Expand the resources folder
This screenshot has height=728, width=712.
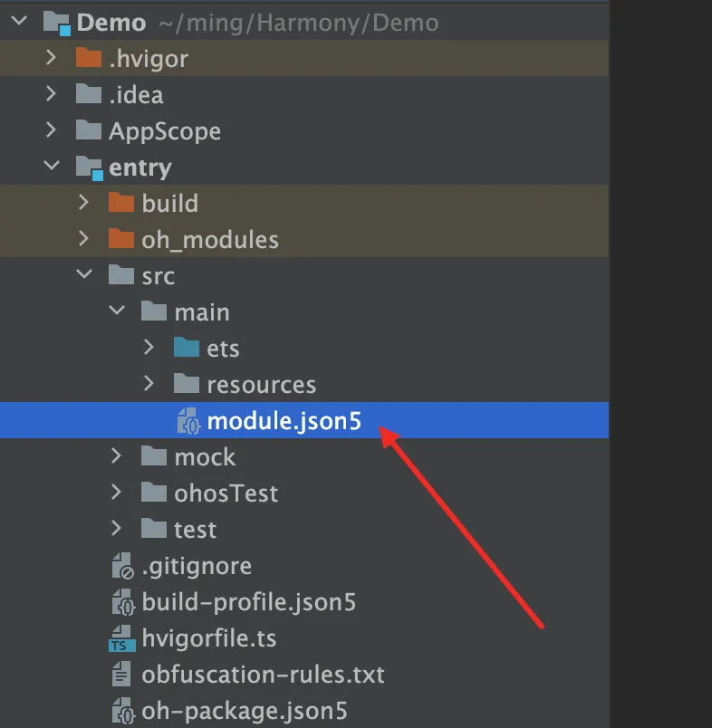coord(149,384)
